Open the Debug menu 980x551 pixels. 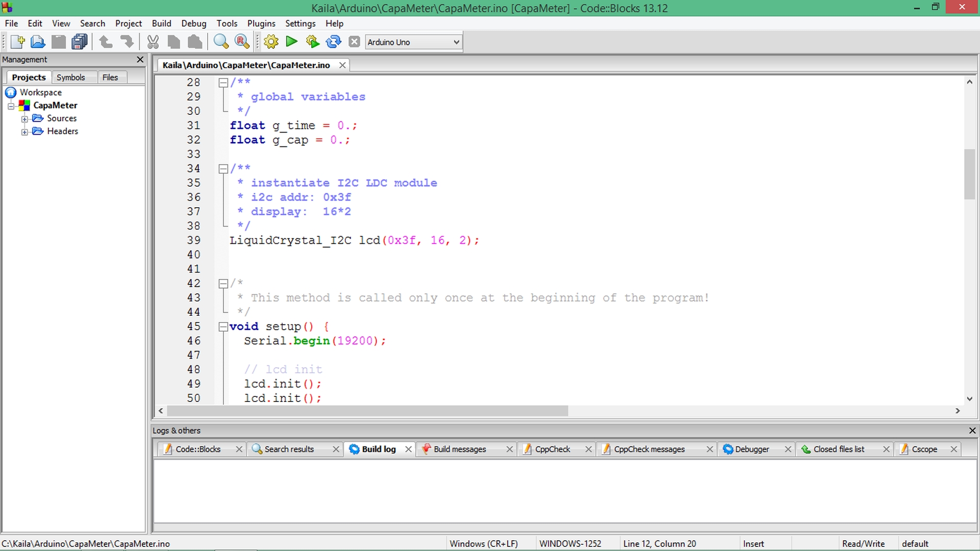click(193, 23)
